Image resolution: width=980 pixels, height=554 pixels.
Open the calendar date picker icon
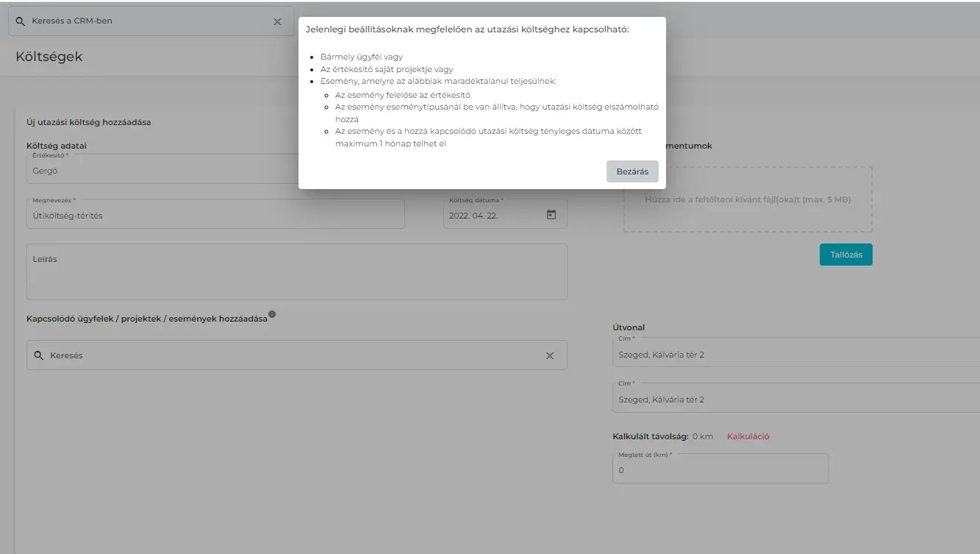pyautogui.click(x=551, y=215)
